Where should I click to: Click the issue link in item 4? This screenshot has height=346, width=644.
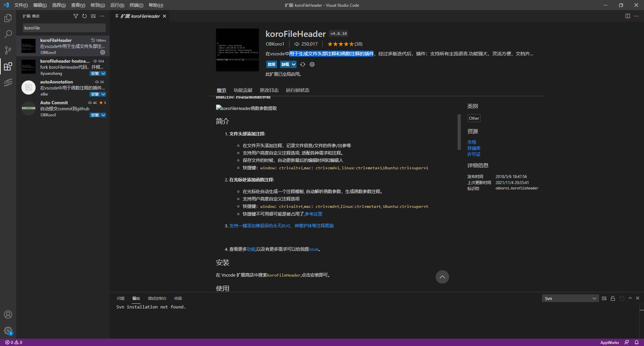click(314, 249)
